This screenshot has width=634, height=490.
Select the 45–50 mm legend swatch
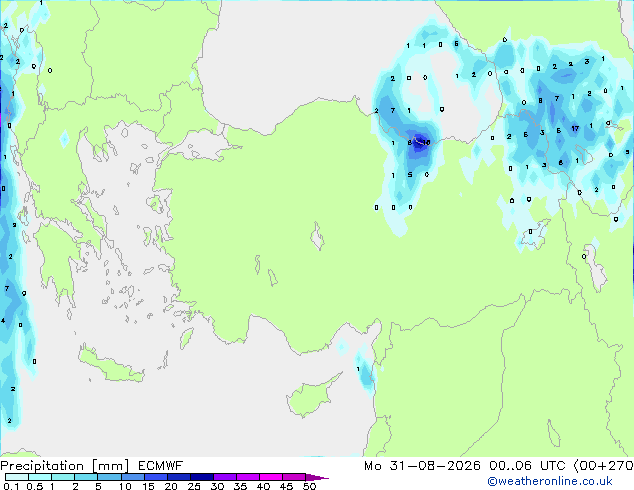294,477
